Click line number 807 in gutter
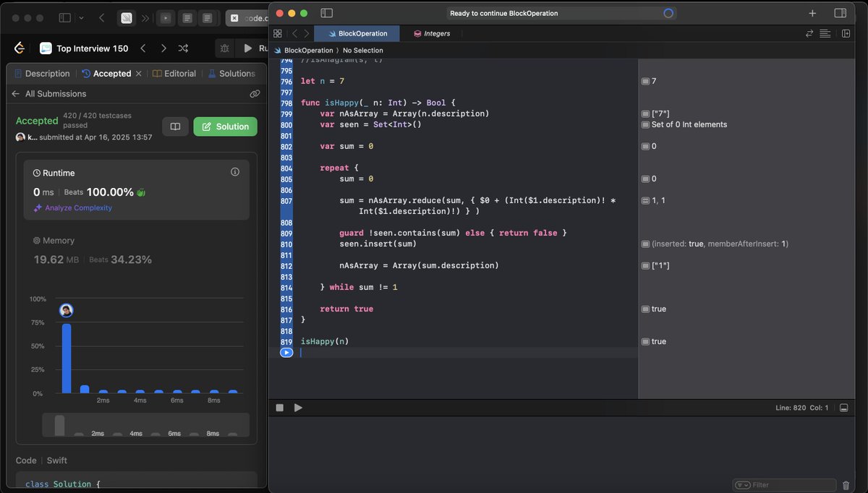868x493 pixels. [x=286, y=200]
